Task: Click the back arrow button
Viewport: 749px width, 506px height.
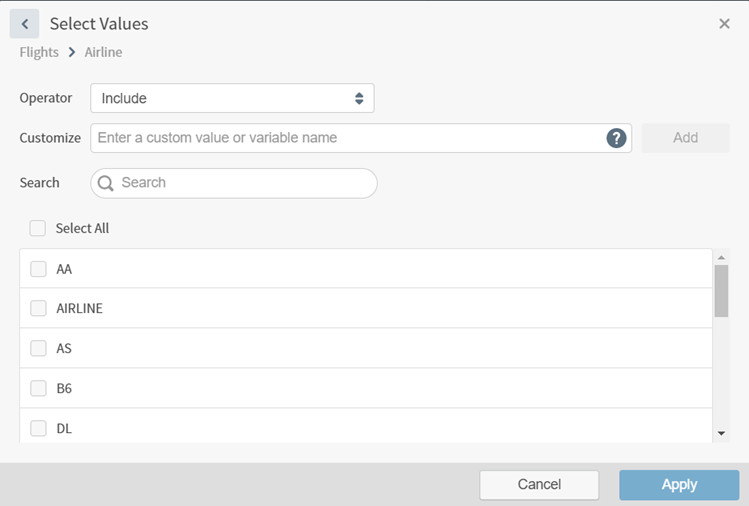Action: [x=24, y=24]
